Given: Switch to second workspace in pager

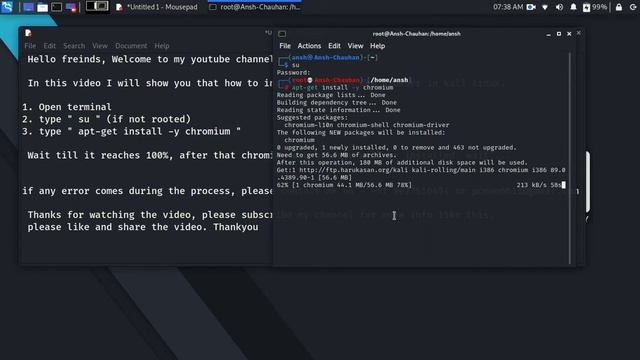Looking at the screenshot, I should (102, 7).
